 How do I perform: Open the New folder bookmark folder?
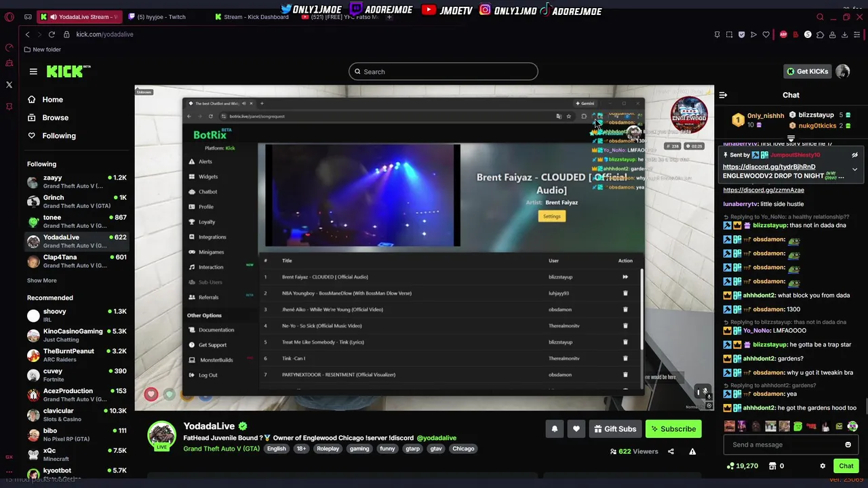tap(42, 49)
